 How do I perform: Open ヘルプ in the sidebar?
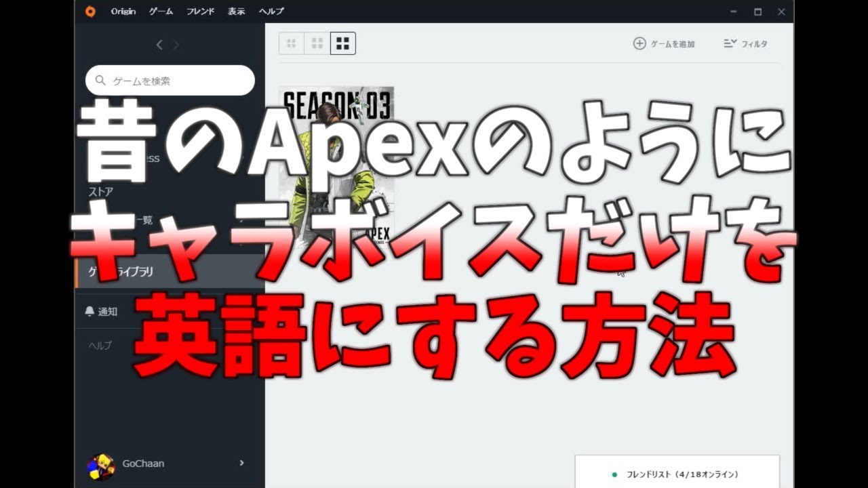100,345
